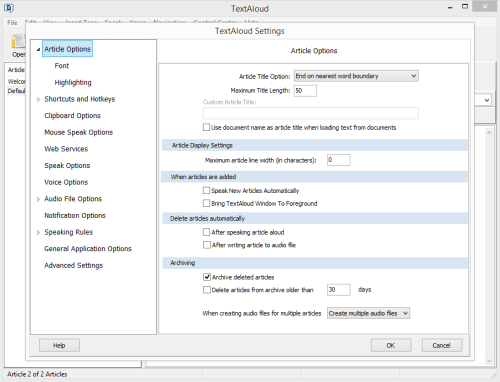Click main window scrollbar up arrow
This screenshot has width=500, height=382.
tap(489, 133)
